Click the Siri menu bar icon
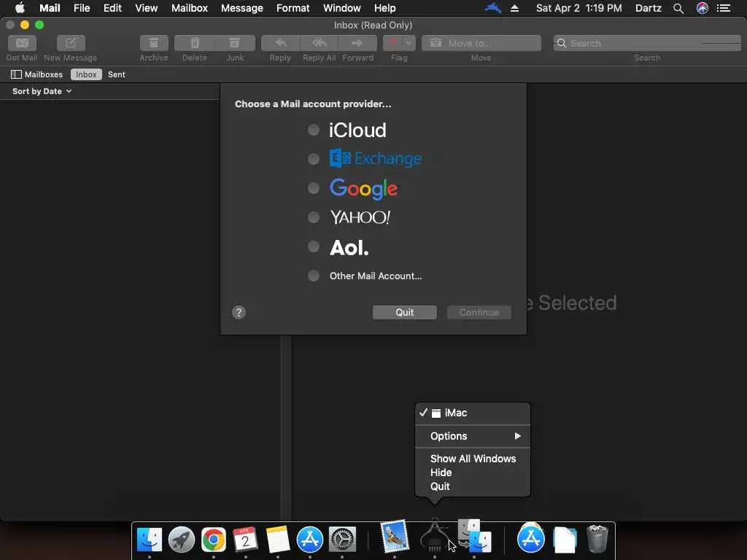 click(x=703, y=8)
